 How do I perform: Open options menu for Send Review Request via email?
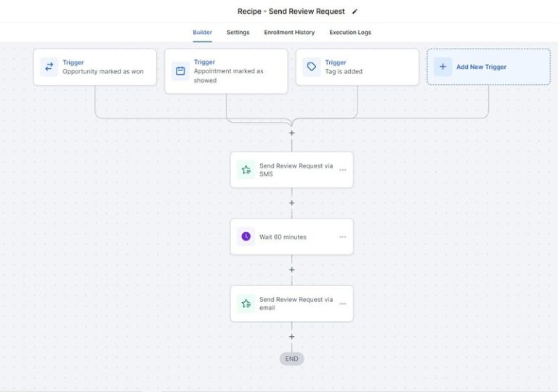point(342,303)
